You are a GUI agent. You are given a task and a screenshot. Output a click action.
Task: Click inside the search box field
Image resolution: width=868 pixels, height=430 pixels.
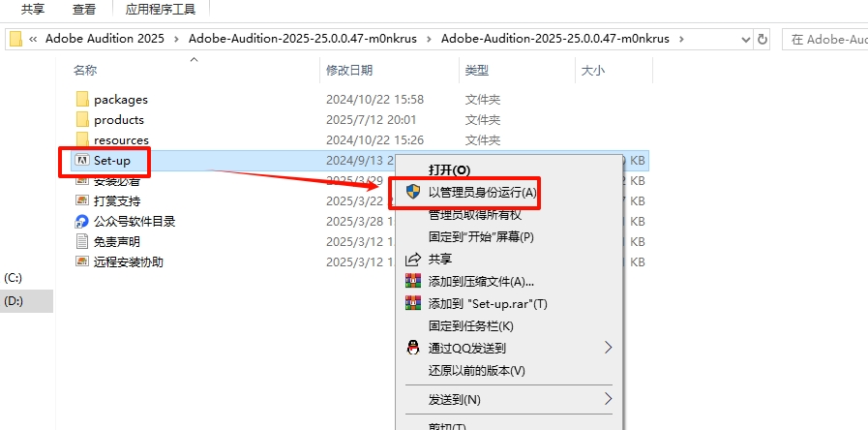coord(824,39)
